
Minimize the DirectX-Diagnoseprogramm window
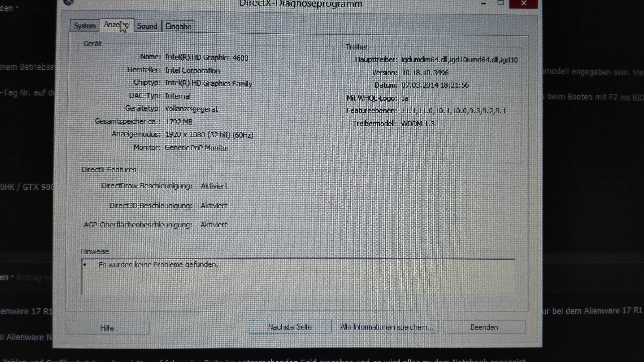pos(483,4)
